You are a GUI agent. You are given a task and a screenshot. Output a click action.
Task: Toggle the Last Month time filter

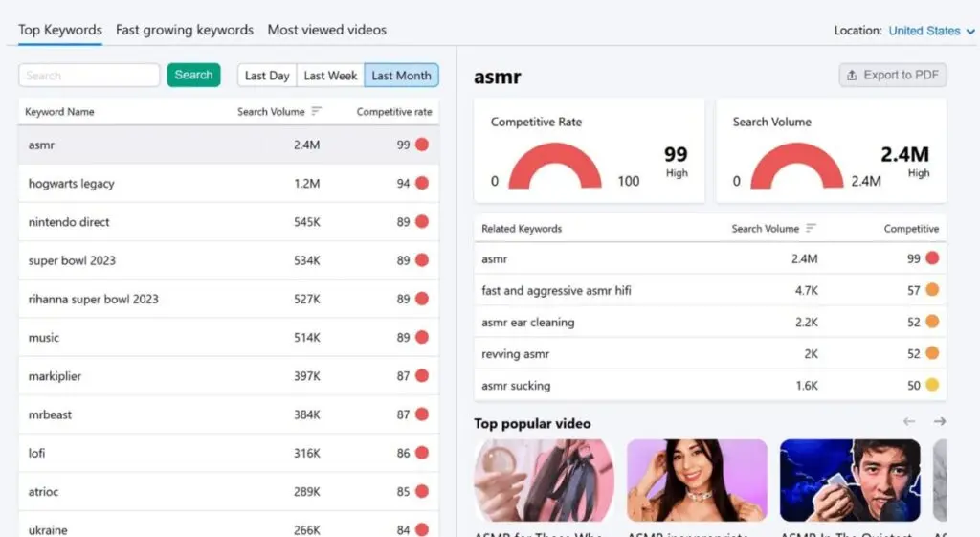(x=401, y=76)
